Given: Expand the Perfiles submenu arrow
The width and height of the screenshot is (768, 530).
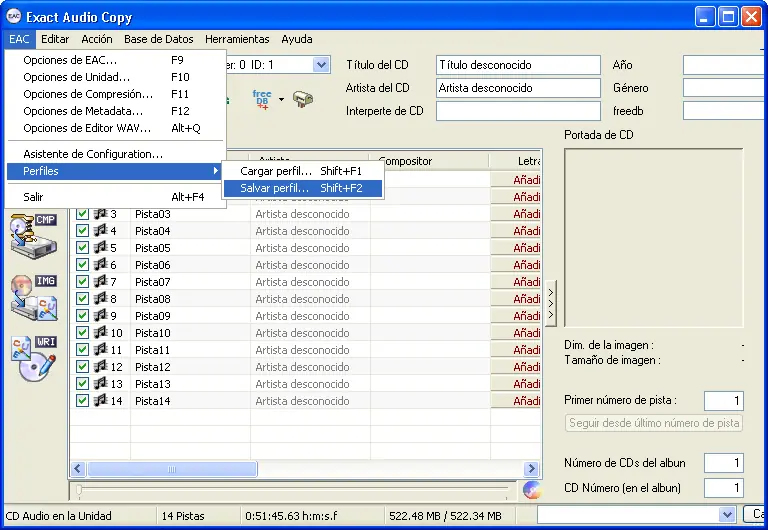Looking at the screenshot, I should [x=216, y=170].
